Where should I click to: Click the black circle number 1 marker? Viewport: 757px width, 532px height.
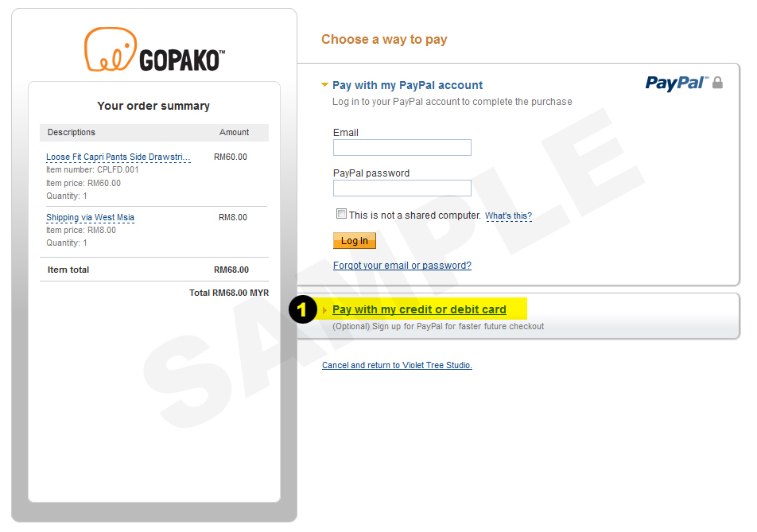302,309
